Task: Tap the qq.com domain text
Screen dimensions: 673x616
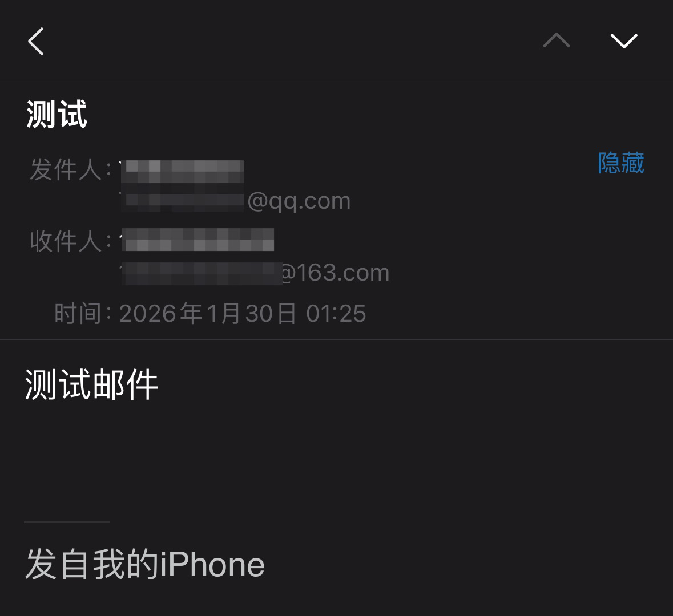Action: point(310,201)
